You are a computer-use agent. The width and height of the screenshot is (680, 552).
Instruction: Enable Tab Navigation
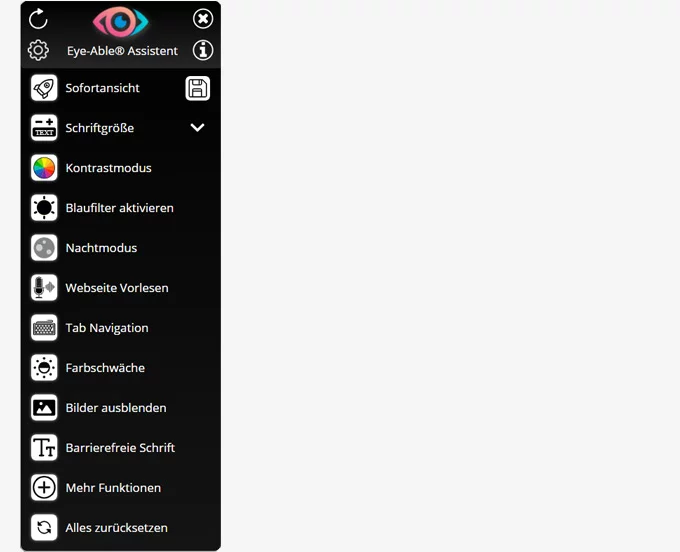(x=107, y=328)
